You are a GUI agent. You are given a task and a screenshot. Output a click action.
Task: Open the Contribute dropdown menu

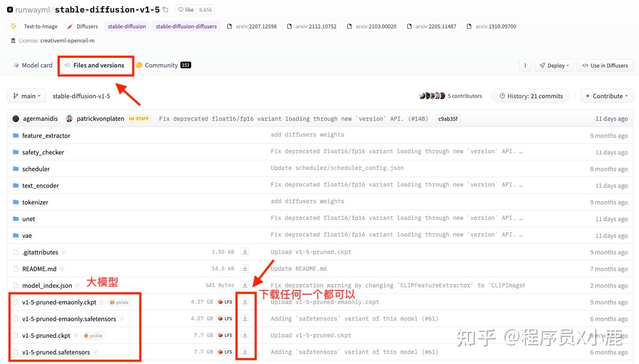click(607, 95)
